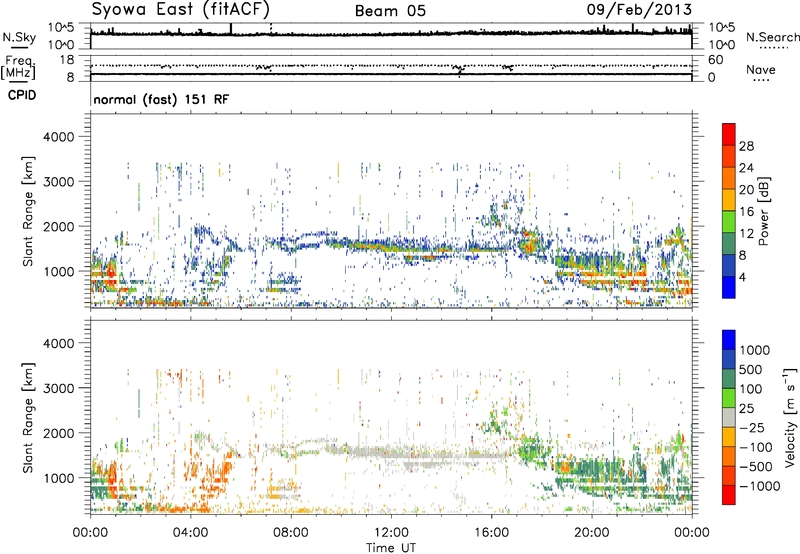Click the '16' Power colorbar value
Image resolution: width=800 pixels, height=554 pixels.
746,212
